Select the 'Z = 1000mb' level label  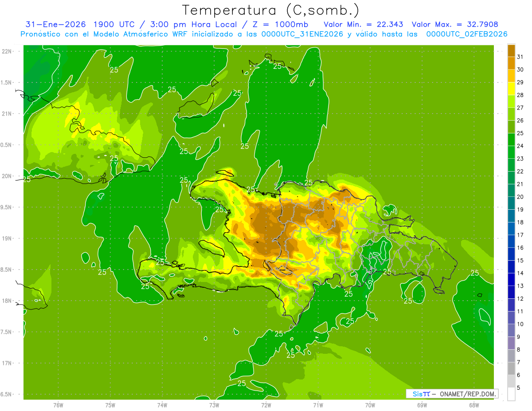click(x=279, y=24)
